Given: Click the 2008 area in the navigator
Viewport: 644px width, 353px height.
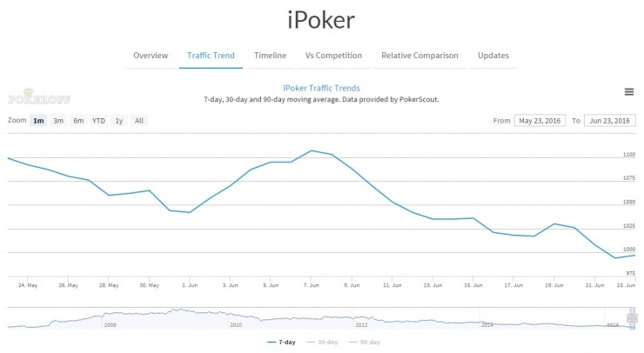Looking at the screenshot, I should 110,324.
